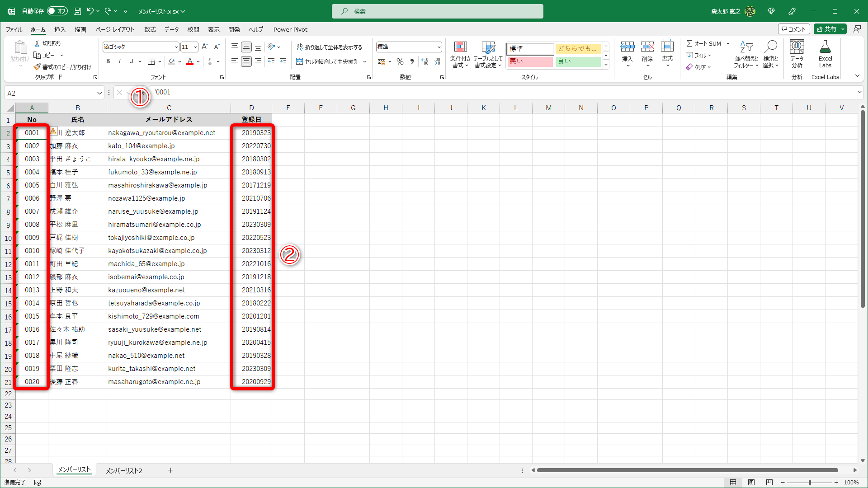This screenshot has width=868, height=488.
Task: Click the Conditional Formatting icon
Action: coord(460,47)
